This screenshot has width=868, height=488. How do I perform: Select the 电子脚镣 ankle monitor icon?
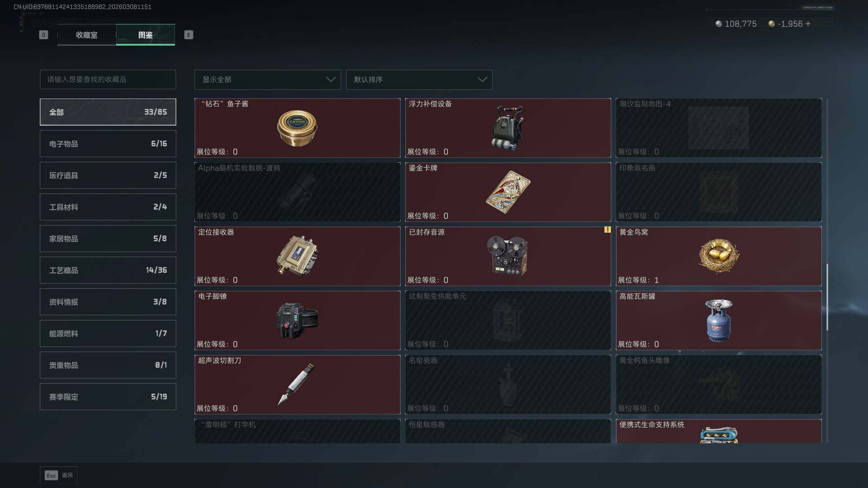coord(297,320)
